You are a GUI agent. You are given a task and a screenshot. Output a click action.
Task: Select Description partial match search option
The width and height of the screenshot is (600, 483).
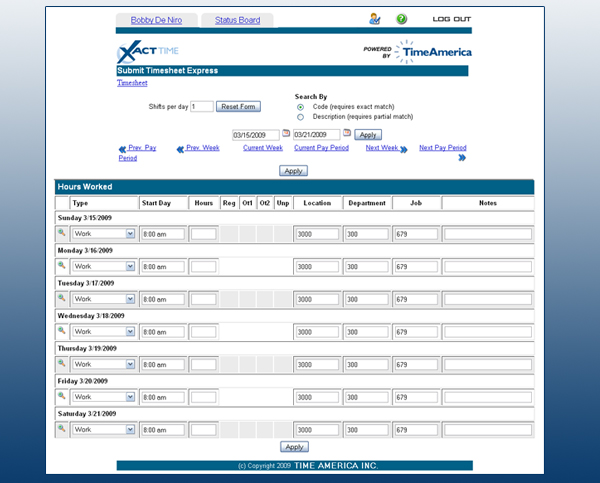tap(300, 117)
